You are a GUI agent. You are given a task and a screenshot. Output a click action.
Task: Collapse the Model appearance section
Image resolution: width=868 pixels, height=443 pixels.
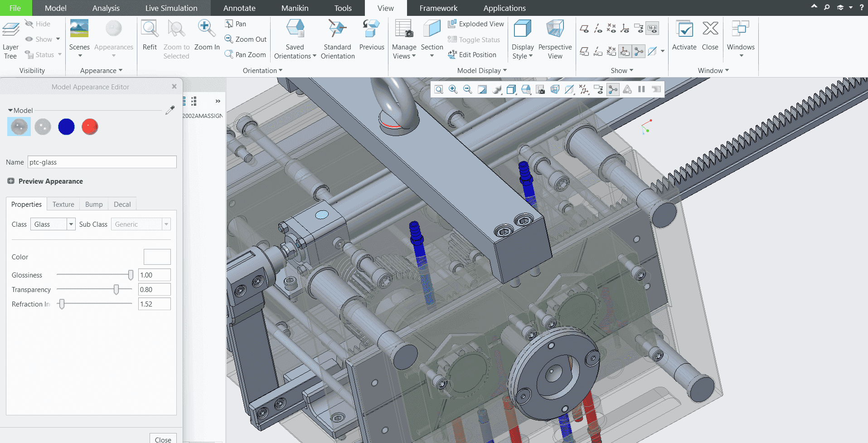point(10,110)
